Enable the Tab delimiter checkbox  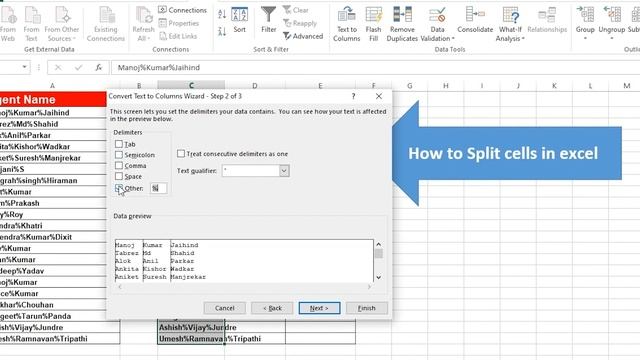tap(119, 144)
